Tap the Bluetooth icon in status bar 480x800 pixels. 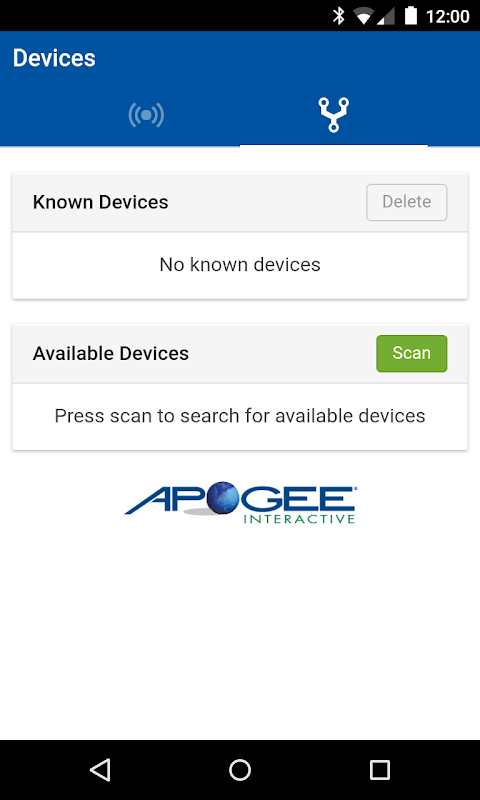pos(338,15)
